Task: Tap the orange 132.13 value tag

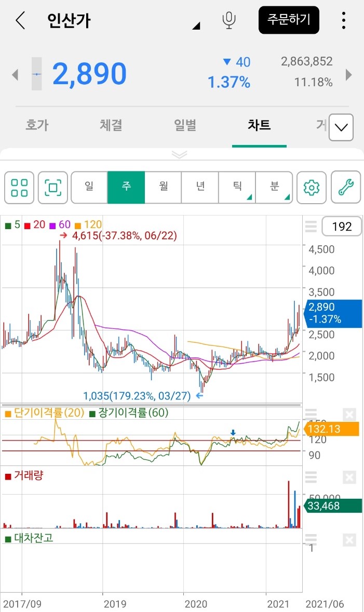Action: 331,429
